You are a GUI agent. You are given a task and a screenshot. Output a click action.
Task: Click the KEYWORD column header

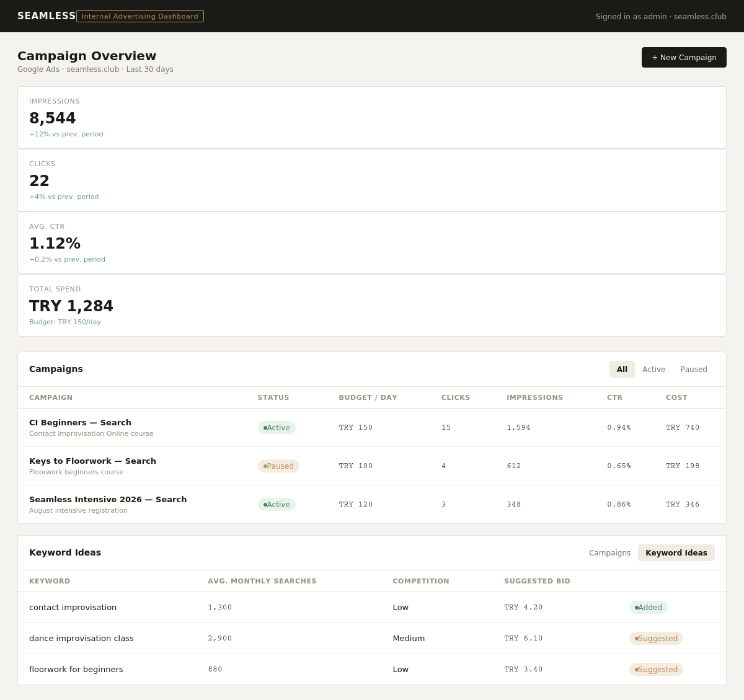pyautogui.click(x=50, y=582)
